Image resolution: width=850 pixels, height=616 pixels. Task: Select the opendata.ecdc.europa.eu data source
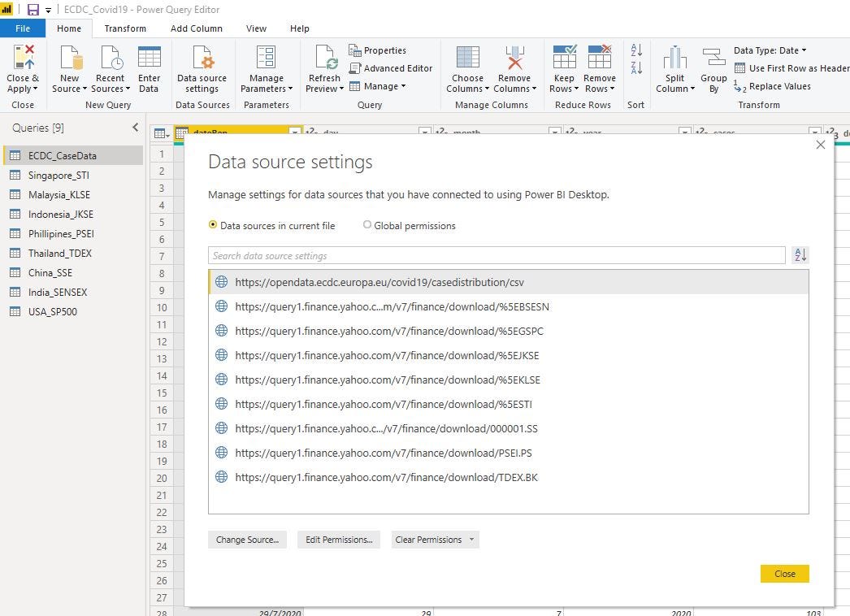click(509, 282)
